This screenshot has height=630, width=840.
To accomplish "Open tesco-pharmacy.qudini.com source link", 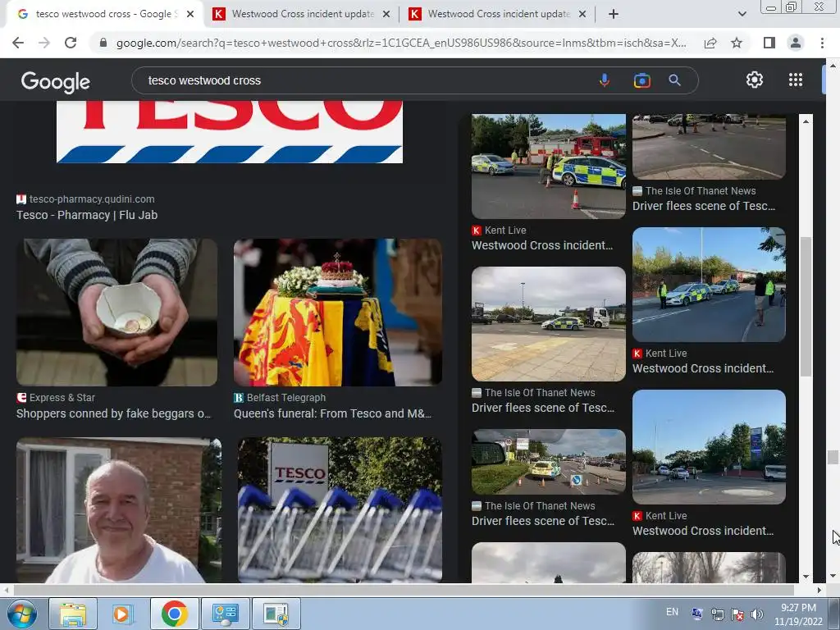I will [92, 199].
